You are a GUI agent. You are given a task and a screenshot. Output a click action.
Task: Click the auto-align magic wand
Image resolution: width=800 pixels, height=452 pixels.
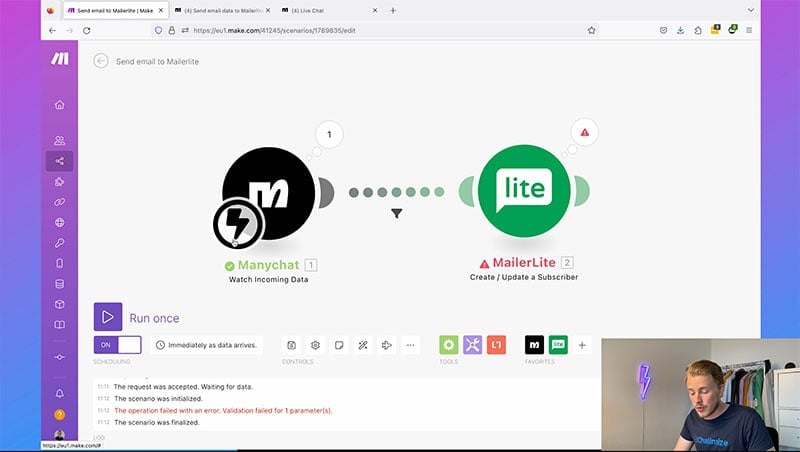(x=363, y=345)
